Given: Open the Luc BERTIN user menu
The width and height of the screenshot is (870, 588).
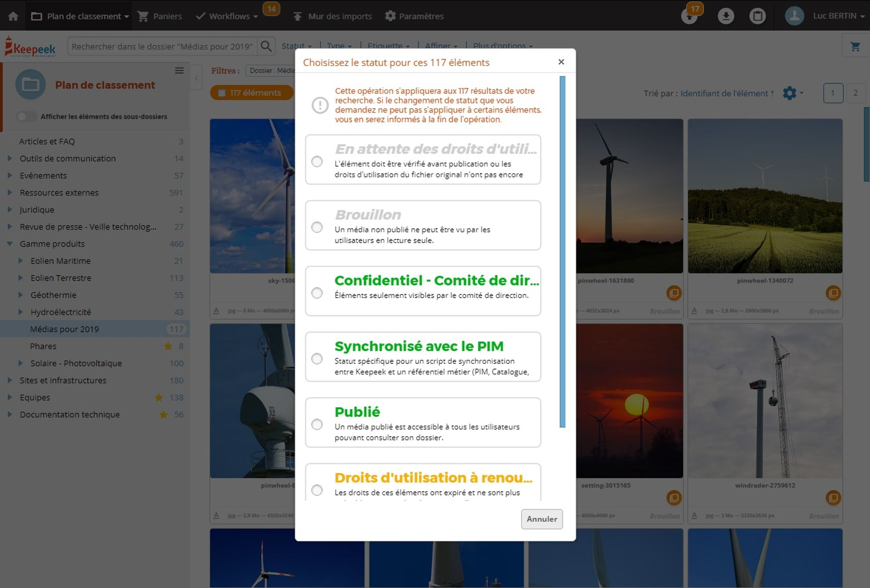Looking at the screenshot, I should [838, 16].
